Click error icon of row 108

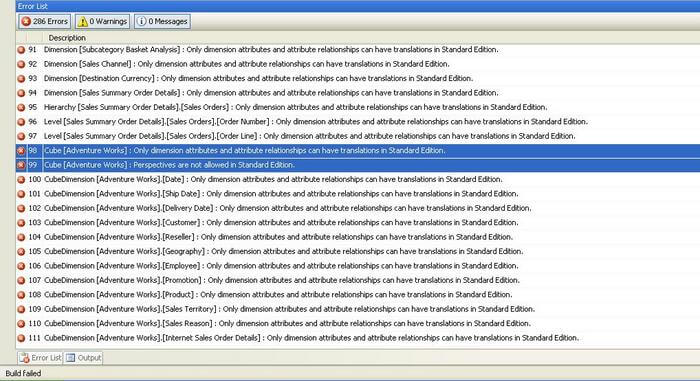point(21,295)
